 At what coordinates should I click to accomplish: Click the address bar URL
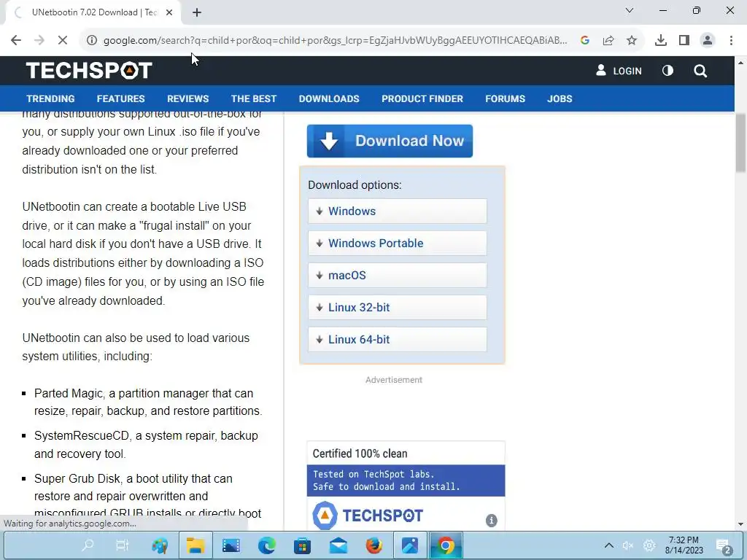click(x=335, y=41)
